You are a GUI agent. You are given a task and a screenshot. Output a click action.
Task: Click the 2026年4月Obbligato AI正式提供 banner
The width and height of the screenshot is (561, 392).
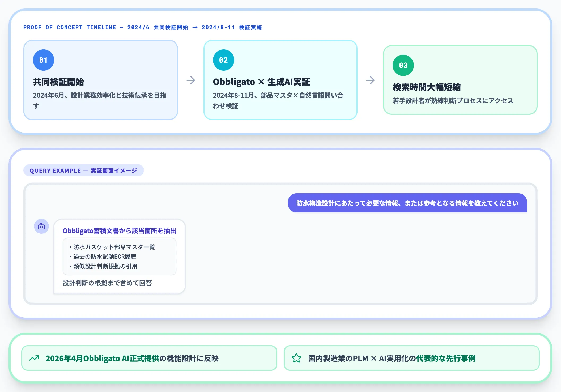pos(149,358)
